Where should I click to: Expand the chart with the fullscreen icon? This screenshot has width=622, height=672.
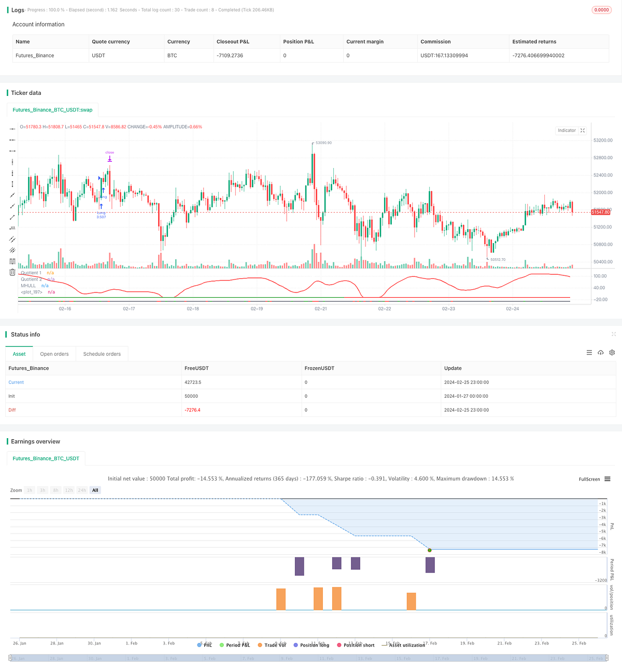[x=583, y=130]
